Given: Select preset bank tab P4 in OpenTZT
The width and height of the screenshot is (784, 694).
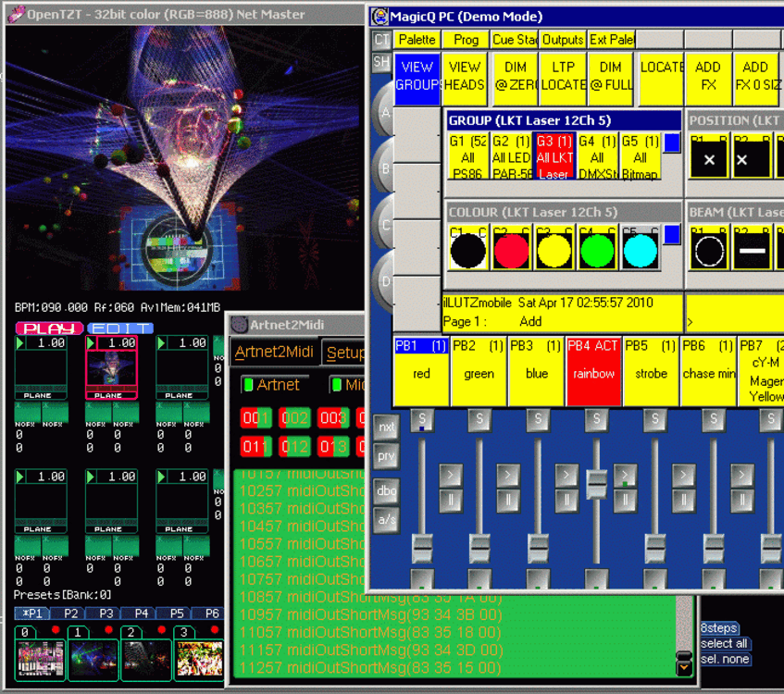Looking at the screenshot, I should point(142,613).
